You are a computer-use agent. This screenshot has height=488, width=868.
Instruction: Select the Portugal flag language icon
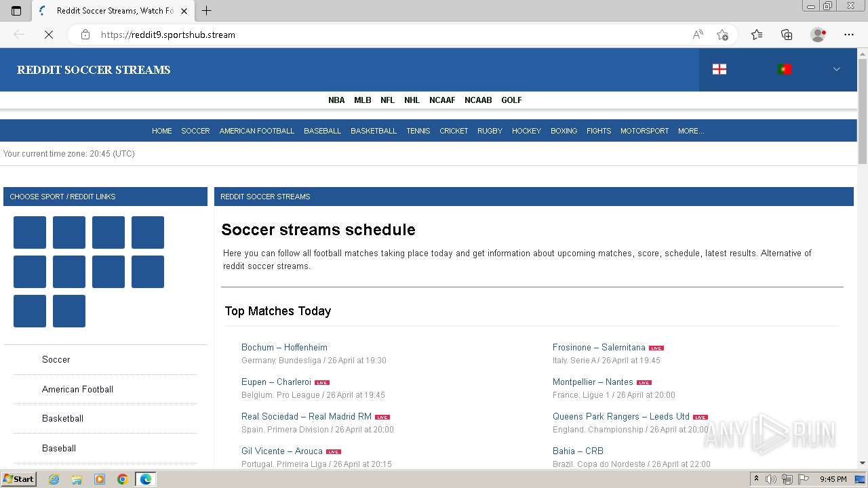pyautogui.click(x=785, y=69)
